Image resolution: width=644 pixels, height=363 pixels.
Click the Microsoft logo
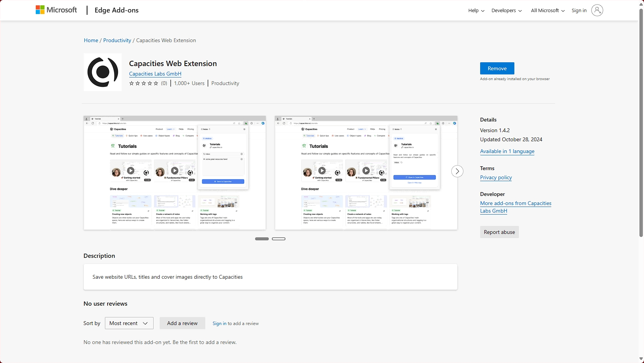(56, 10)
